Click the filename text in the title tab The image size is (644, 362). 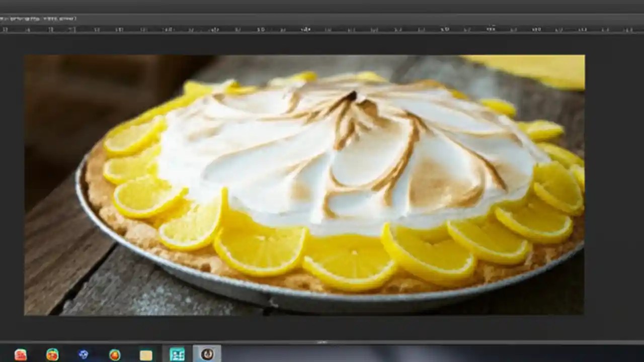click(x=40, y=19)
